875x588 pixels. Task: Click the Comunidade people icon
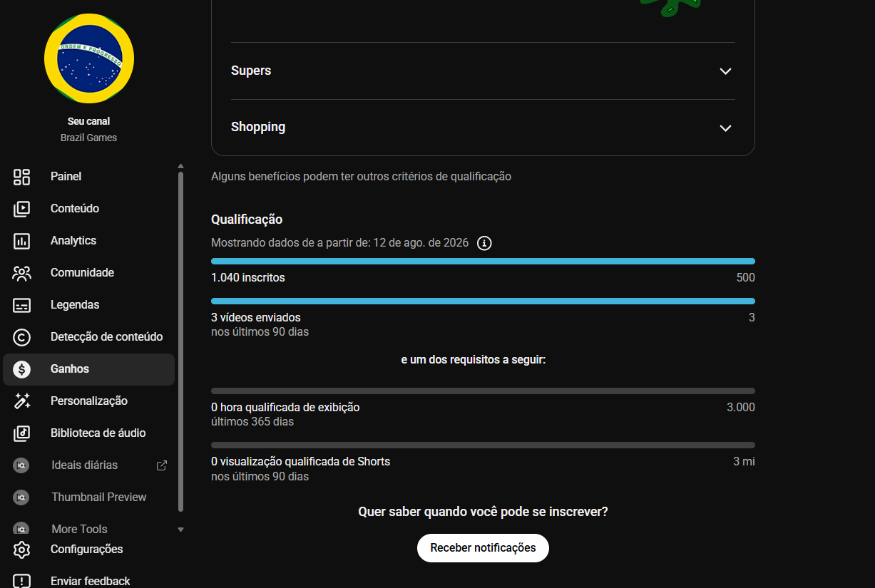pyautogui.click(x=22, y=273)
